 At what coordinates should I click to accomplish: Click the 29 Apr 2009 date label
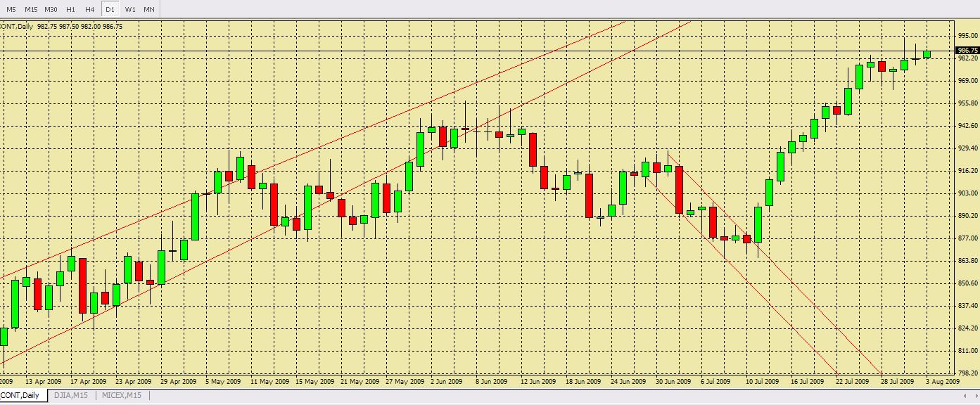point(178,382)
